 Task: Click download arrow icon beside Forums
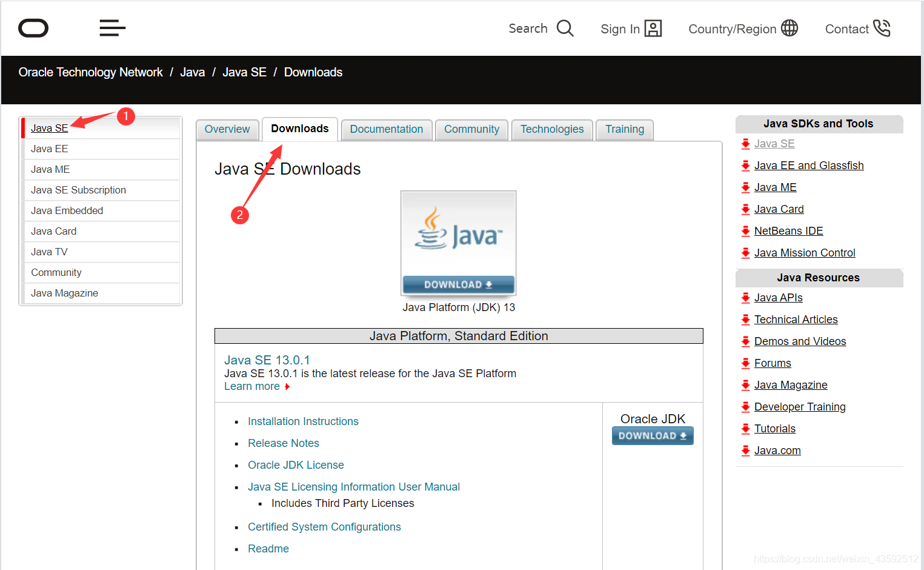point(745,363)
